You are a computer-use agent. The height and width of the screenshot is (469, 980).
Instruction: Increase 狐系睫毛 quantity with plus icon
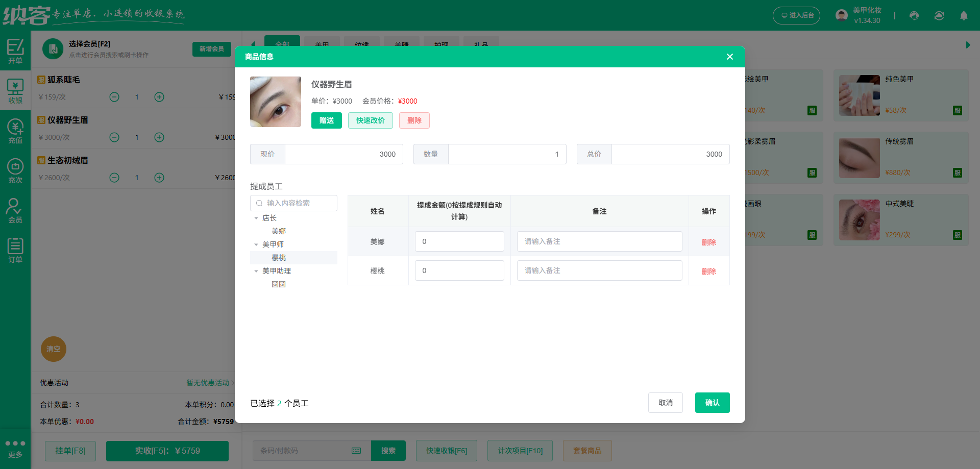(159, 96)
